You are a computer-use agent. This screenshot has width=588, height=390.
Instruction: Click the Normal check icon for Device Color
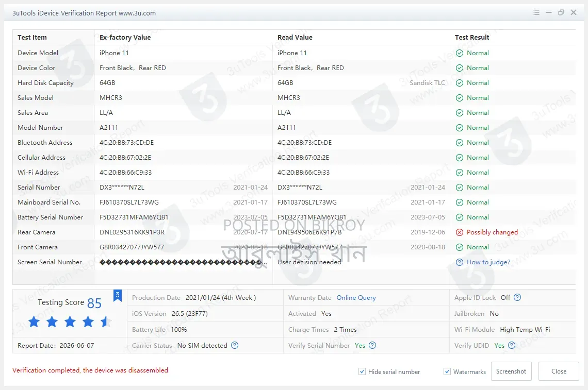460,68
